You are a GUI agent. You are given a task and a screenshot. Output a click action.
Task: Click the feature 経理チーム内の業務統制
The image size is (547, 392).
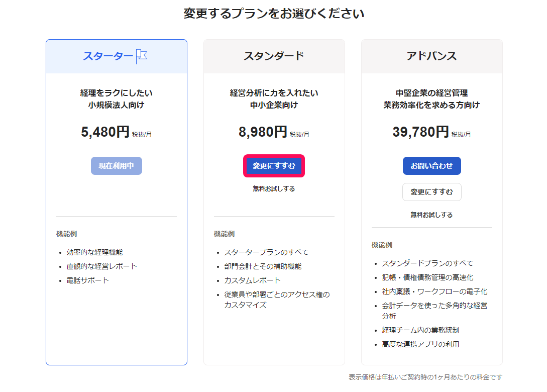click(420, 330)
